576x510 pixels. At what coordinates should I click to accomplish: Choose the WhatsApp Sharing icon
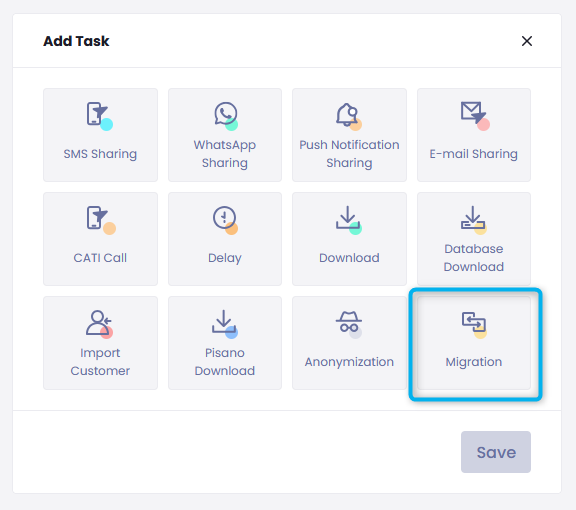pos(226,116)
